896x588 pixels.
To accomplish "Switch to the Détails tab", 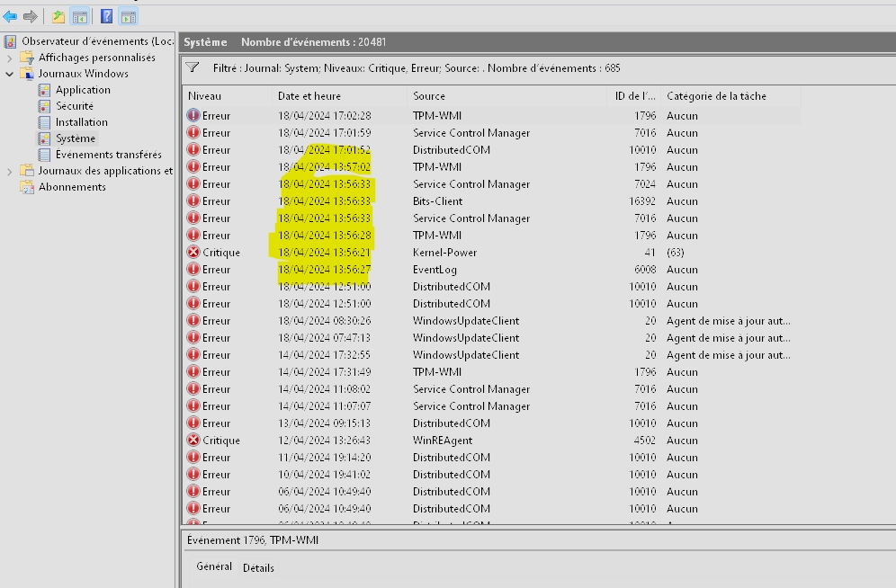I will [258, 568].
